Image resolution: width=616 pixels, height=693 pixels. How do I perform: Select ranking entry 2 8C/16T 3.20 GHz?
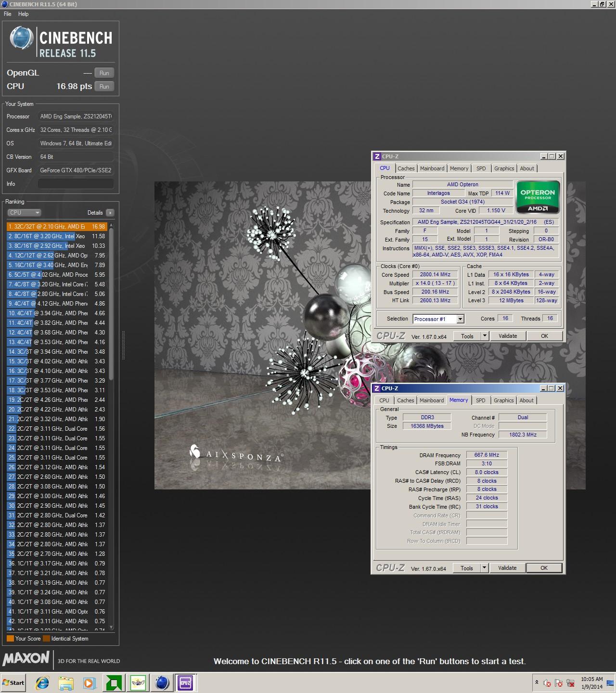[x=56, y=236]
